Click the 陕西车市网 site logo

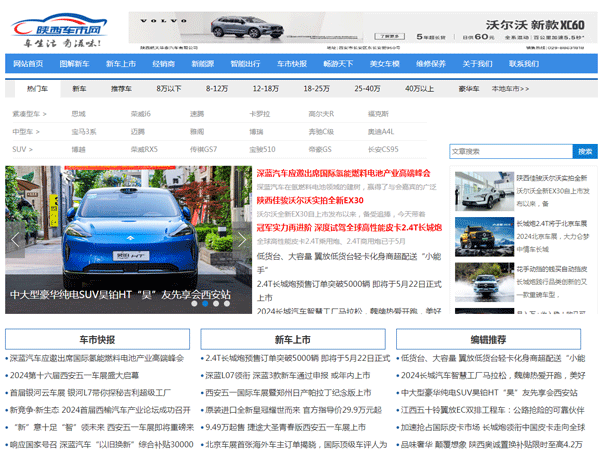click(x=59, y=31)
